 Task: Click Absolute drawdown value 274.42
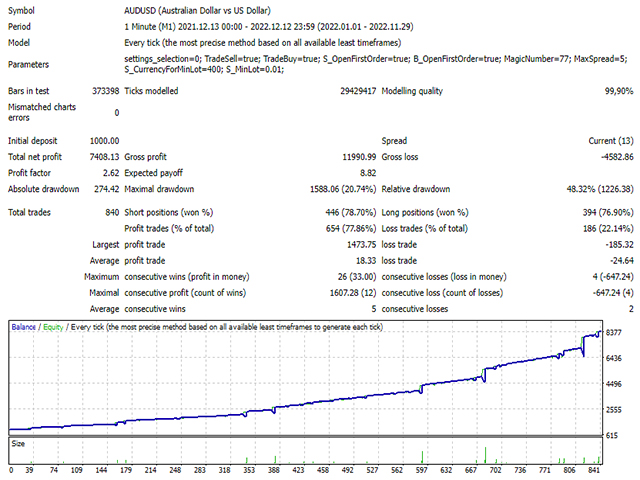107,189
